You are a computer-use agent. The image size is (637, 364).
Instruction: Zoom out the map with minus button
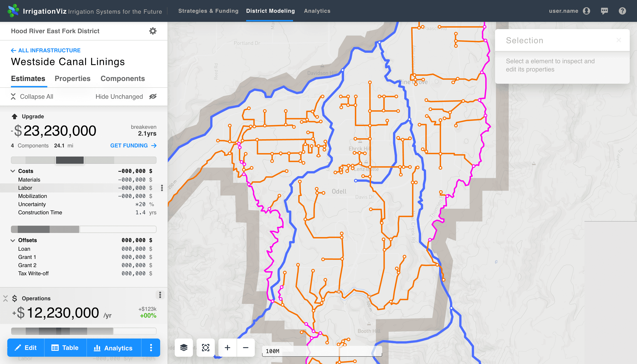246,347
